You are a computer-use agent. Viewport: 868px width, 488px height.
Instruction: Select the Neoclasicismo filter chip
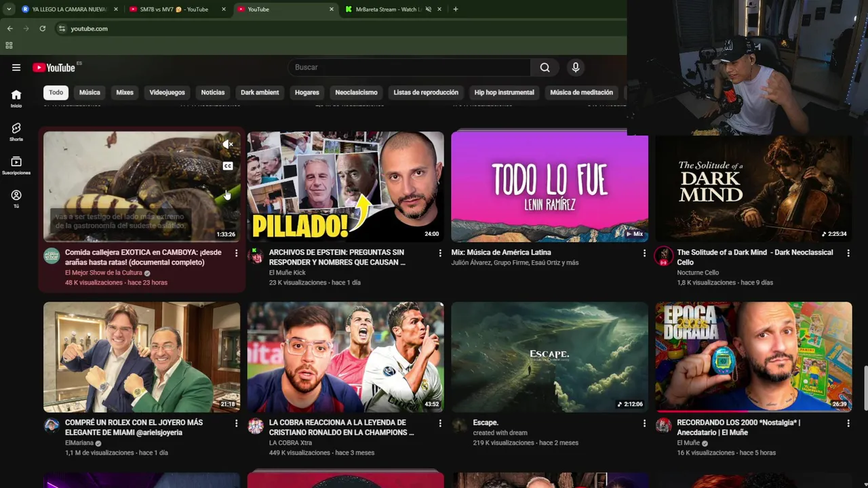356,92
